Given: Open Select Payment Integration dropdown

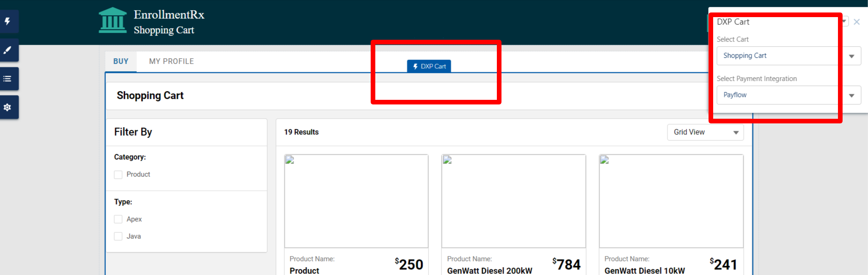Looking at the screenshot, I should pyautogui.click(x=788, y=95).
